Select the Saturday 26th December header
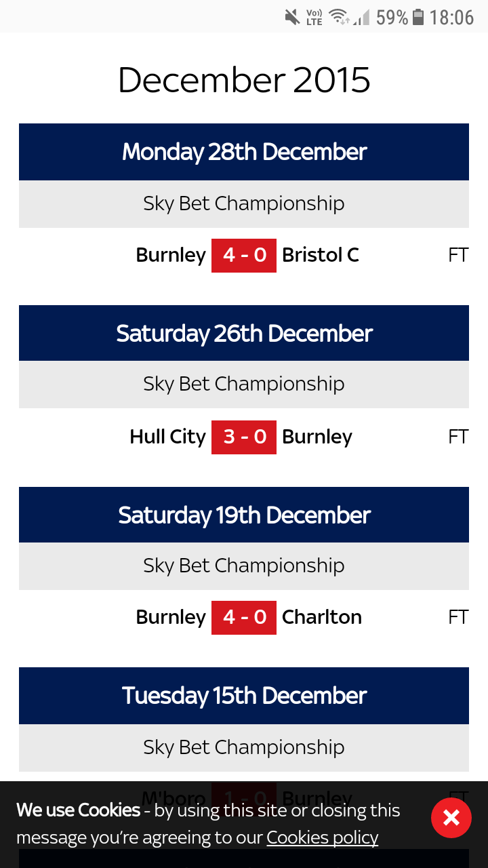Viewport: 488px width, 868px height. pos(244,333)
